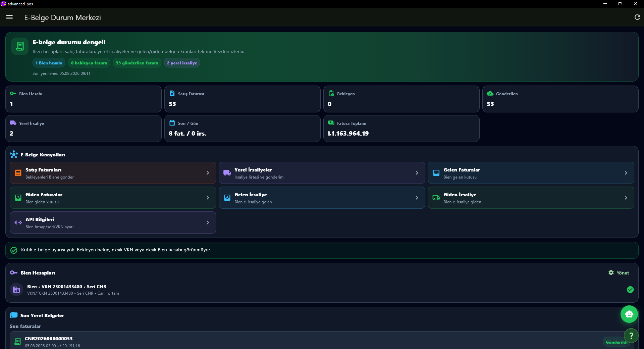The width and height of the screenshot is (644, 349).
Task: Expand API Bilgileri shortcut chevron
Action: (x=208, y=222)
